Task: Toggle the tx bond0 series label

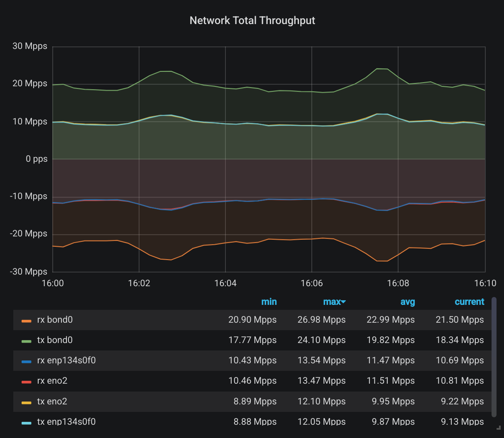Action: (x=55, y=340)
